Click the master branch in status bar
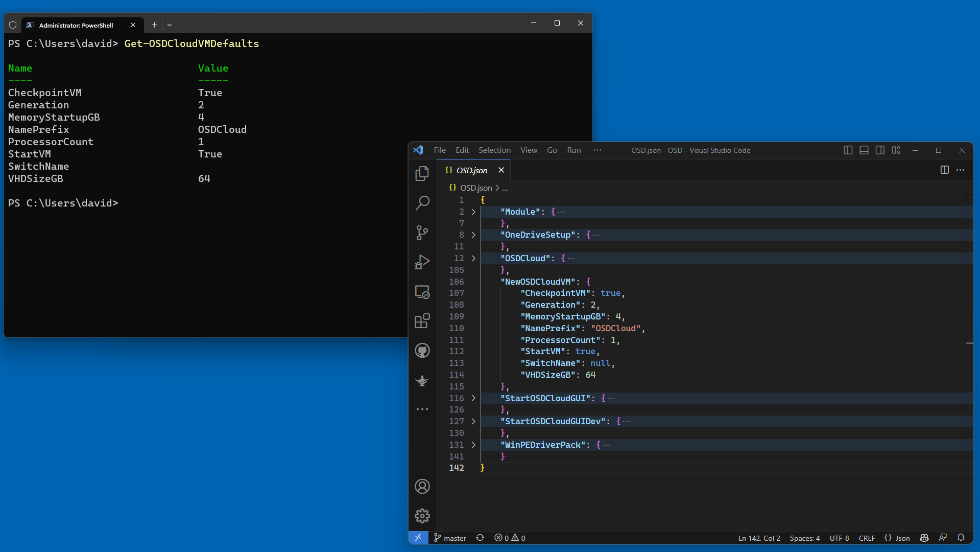 [450, 538]
